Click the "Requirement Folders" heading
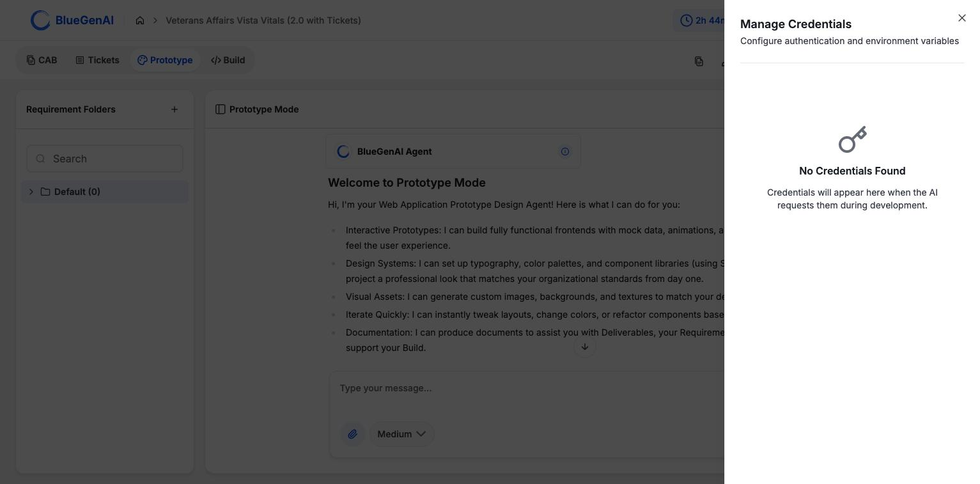The height and width of the screenshot is (484, 980). pyautogui.click(x=71, y=109)
